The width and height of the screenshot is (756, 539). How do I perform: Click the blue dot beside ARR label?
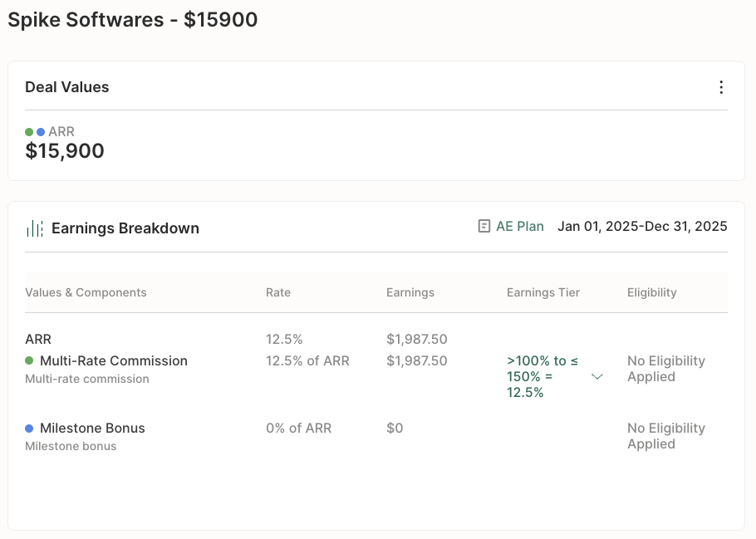point(41,131)
